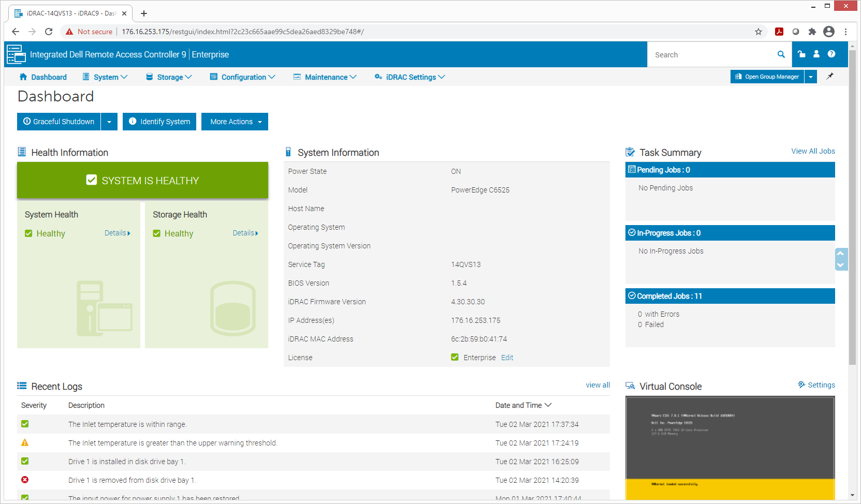Click the pin icon beside Group Manager
The width and height of the screenshot is (861, 504).
[830, 76]
